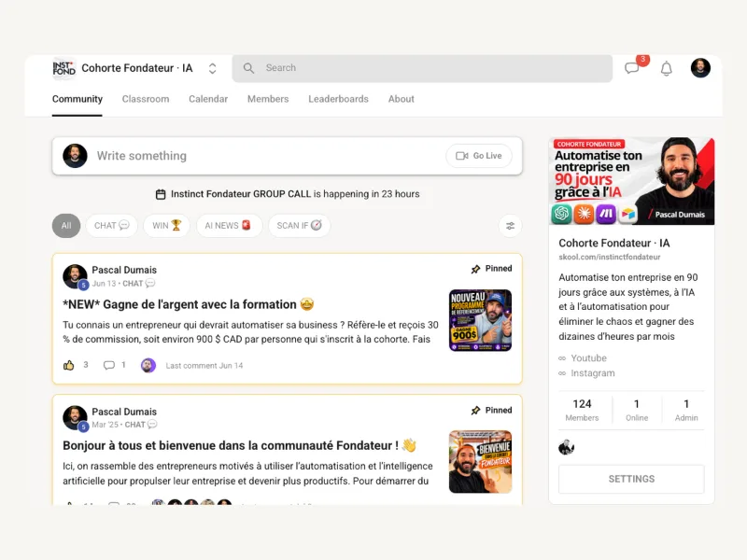Start a stream with Go Live

pos(479,156)
